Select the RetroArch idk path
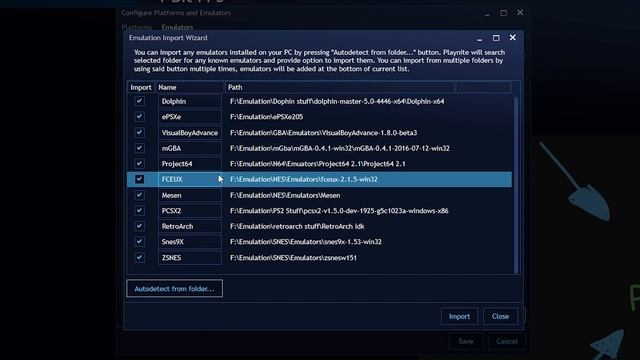This screenshot has width=640, height=360. [297, 226]
